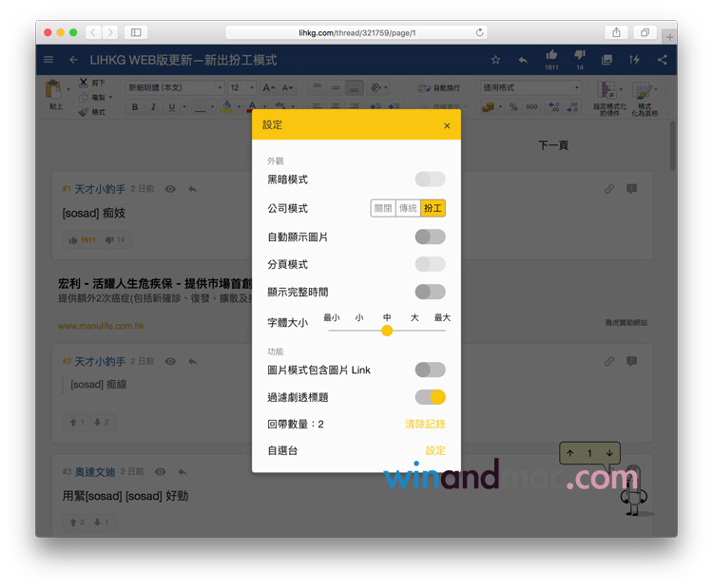
Task: Click the share icon in LIHKG header
Action: (662, 60)
